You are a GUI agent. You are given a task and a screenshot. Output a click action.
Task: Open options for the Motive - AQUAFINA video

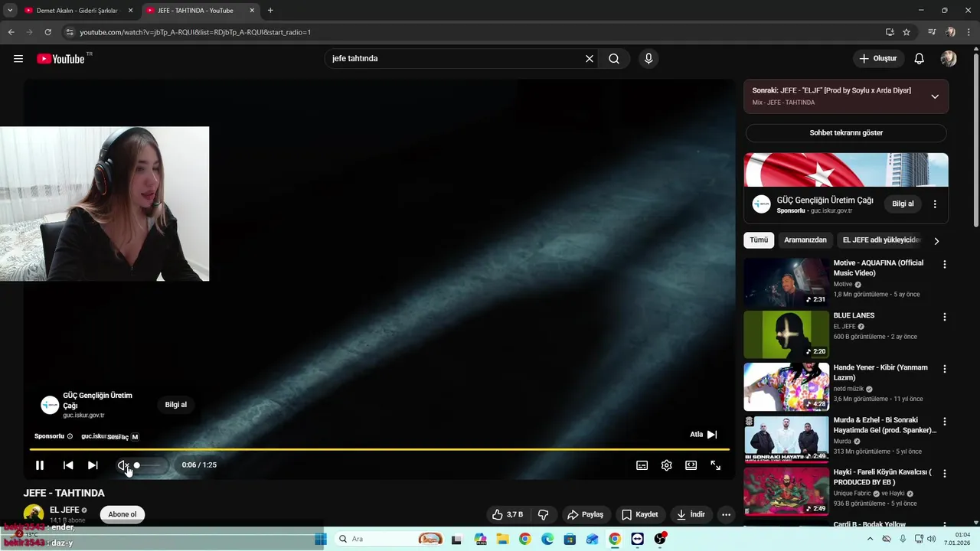(x=945, y=264)
